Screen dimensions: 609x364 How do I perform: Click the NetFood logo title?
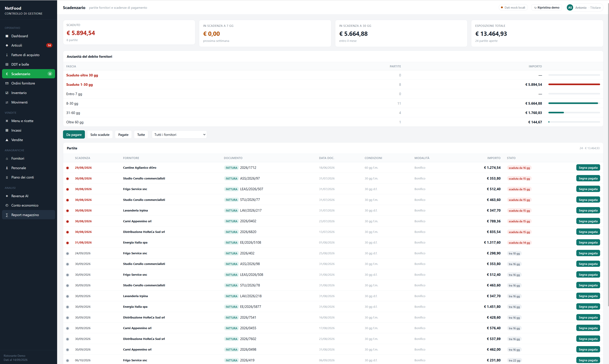[x=13, y=8]
